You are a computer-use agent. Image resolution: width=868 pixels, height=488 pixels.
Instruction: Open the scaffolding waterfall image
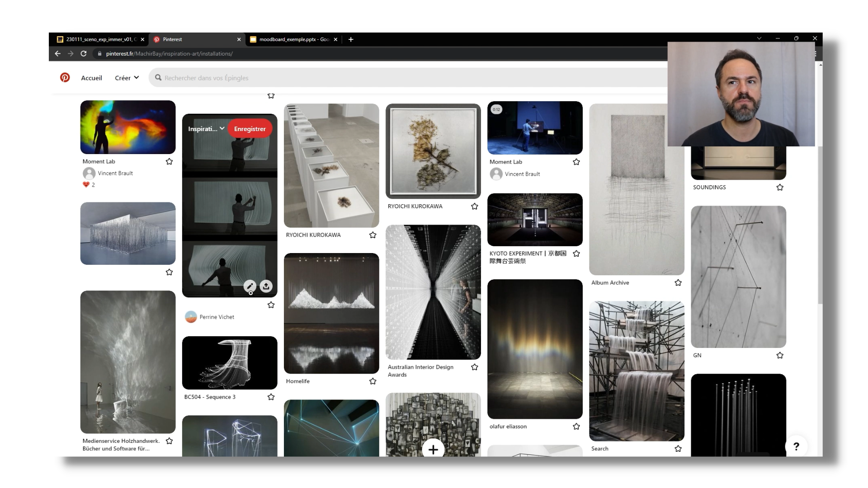tap(637, 371)
